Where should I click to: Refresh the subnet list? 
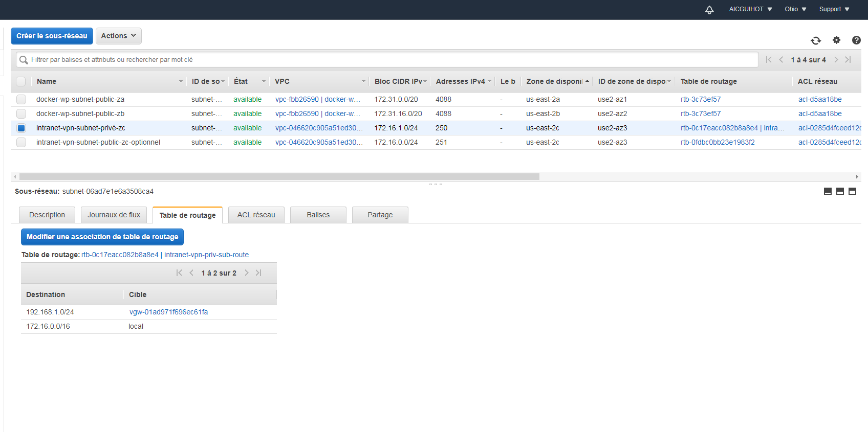[x=816, y=40]
